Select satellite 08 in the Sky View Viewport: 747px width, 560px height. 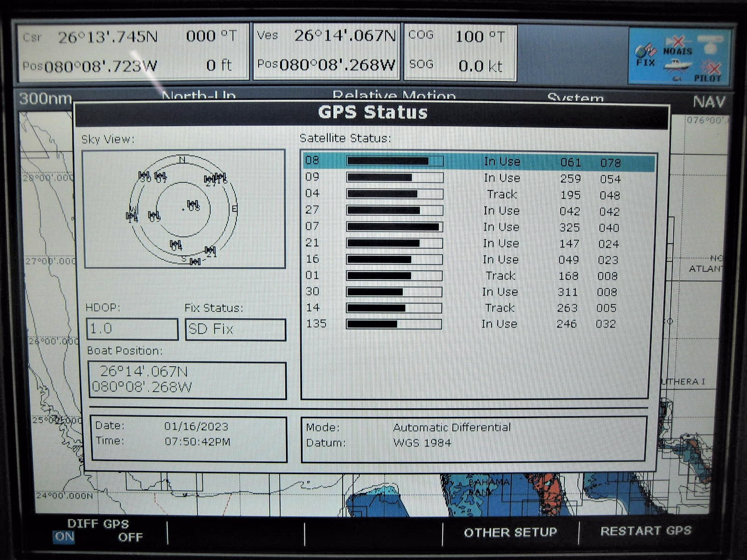point(192,204)
